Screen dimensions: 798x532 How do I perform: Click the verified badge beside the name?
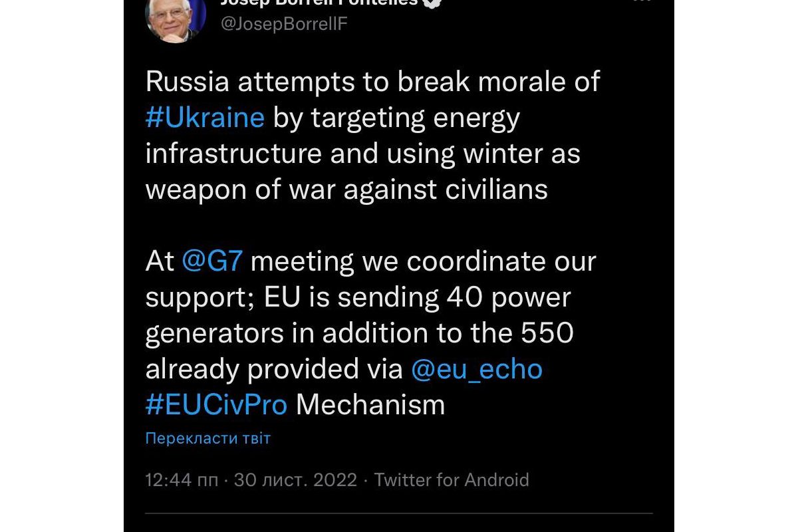point(434,2)
